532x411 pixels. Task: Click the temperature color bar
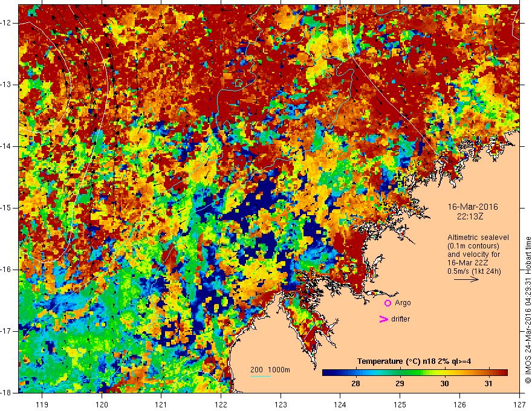point(415,373)
